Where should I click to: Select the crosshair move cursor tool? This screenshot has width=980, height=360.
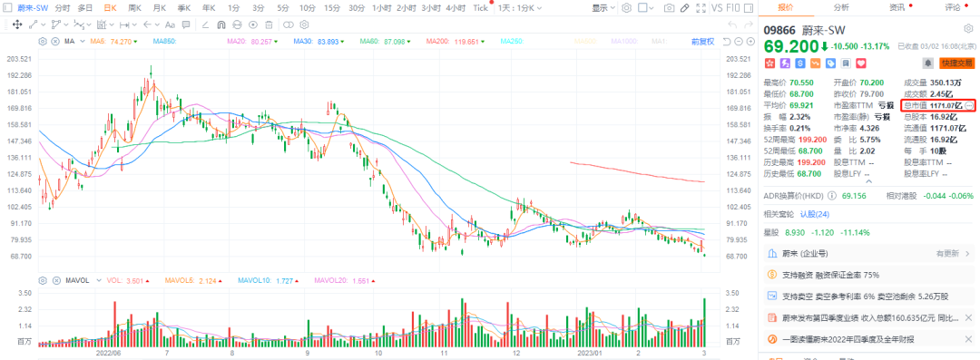click(x=17, y=24)
